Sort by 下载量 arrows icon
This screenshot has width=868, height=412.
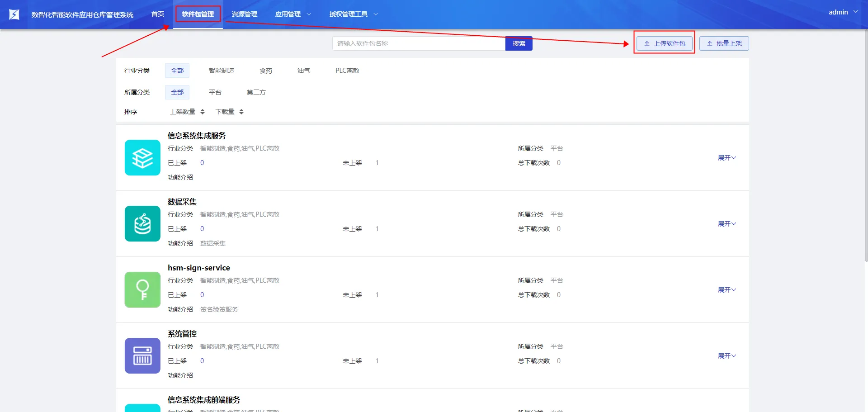[x=241, y=112]
